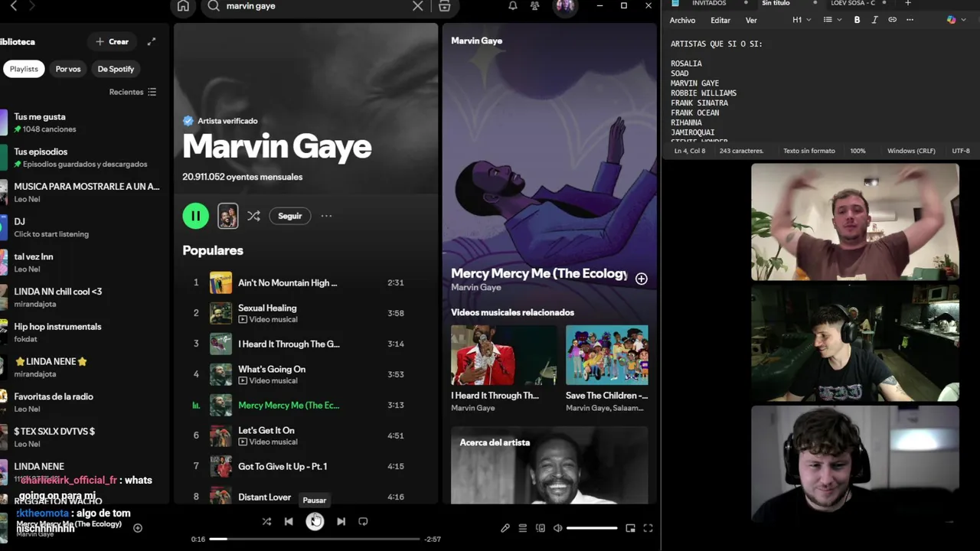Open Spotify notifications bell

(513, 6)
